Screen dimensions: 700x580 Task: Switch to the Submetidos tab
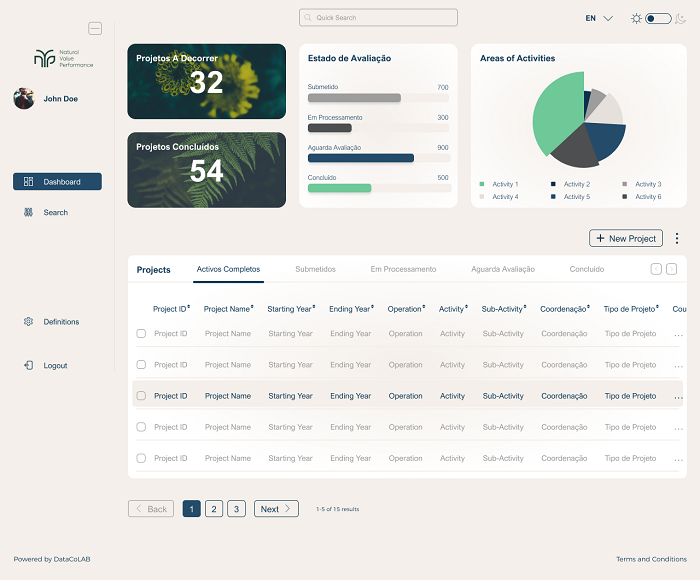tap(315, 269)
